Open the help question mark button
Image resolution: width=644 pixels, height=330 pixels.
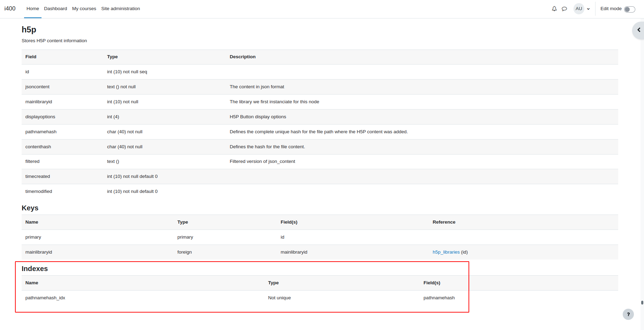pyautogui.click(x=628, y=314)
